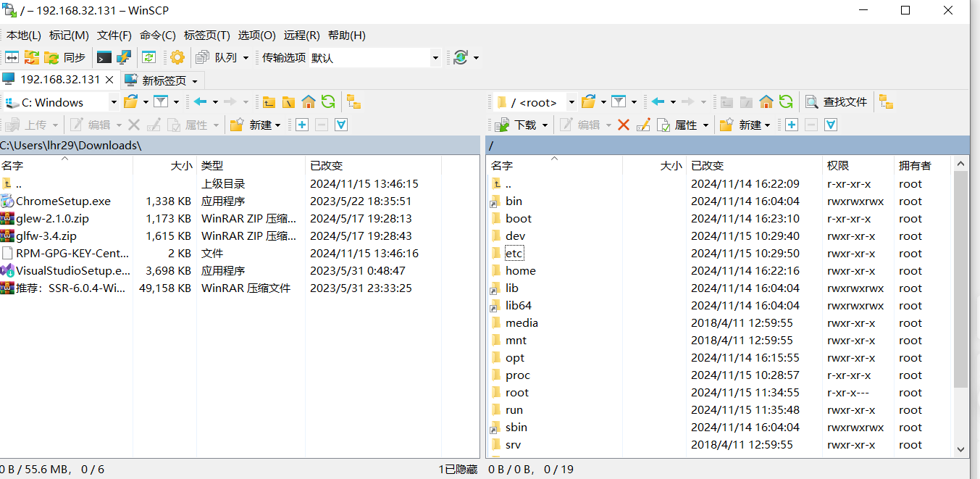
Task: Click the remote panel vertical scrollbar
Action: [x=961, y=305]
